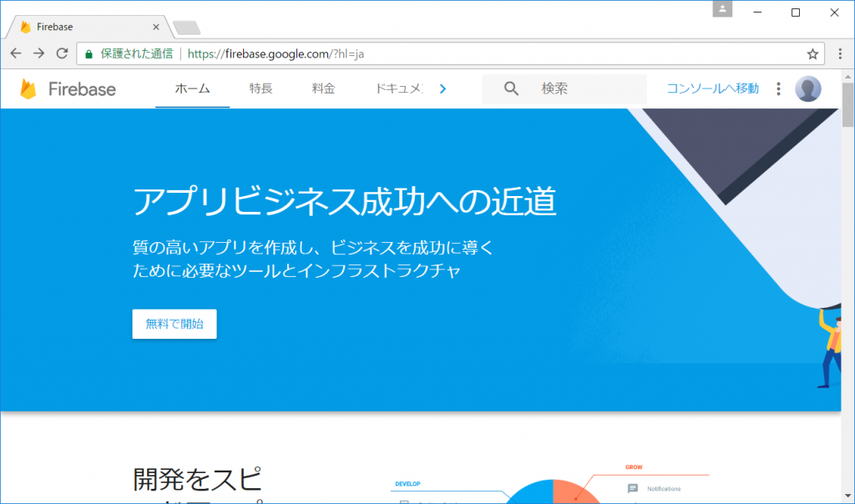
Task: Click the browser forward arrow
Action: [38, 53]
